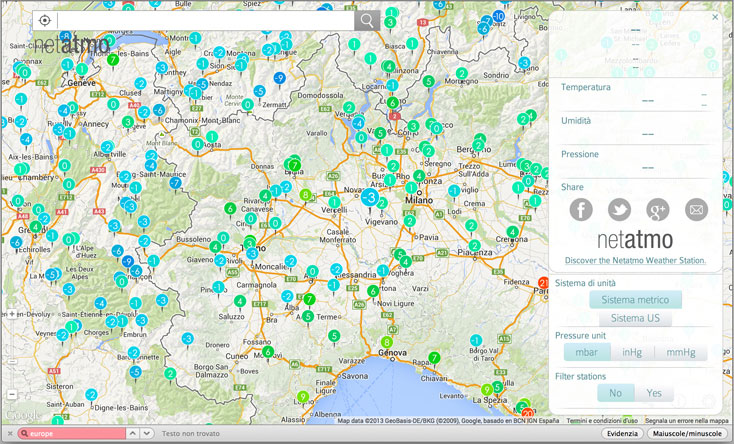
Task: Share via Google Plus icon
Action: (657, 209)
